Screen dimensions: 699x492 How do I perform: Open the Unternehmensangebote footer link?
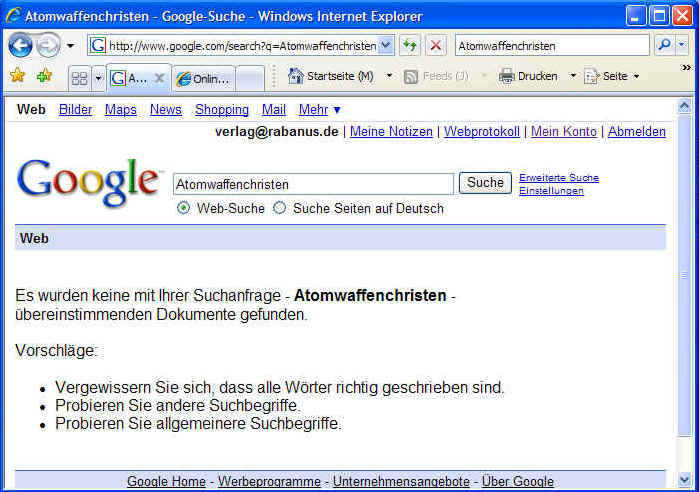401,481
